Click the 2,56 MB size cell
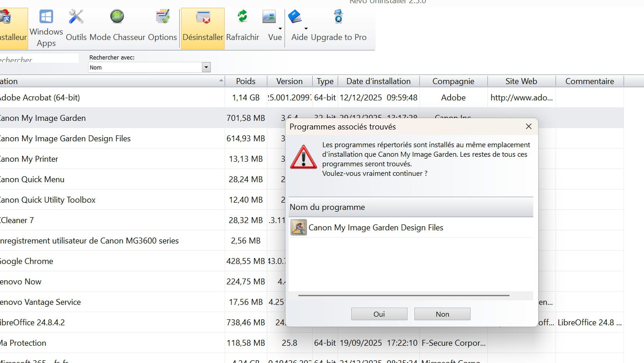 246,241
